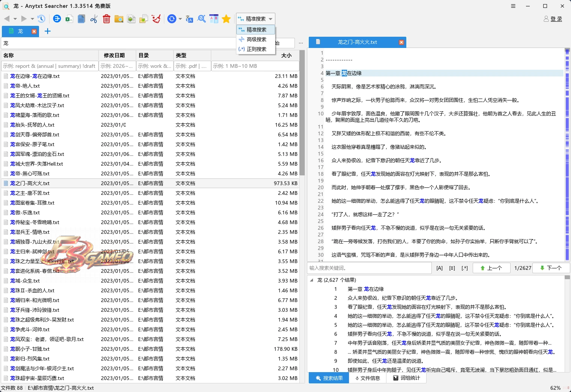Image resolution: width=571 pixels, height=392 pixels.
Task: Select 高级搜索 from the dropdown list
Action: coord(256,39)
